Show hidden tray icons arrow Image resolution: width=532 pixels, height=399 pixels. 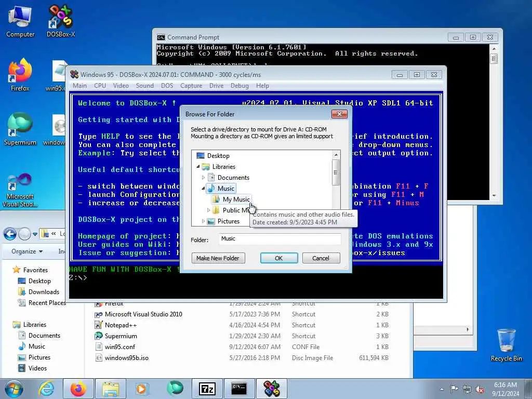[442, 389]
